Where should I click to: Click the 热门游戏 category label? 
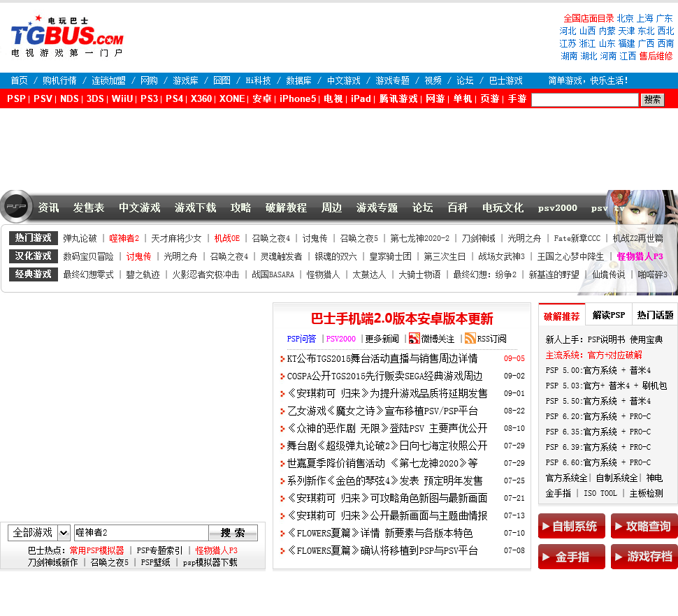click(x=34, y=238)
